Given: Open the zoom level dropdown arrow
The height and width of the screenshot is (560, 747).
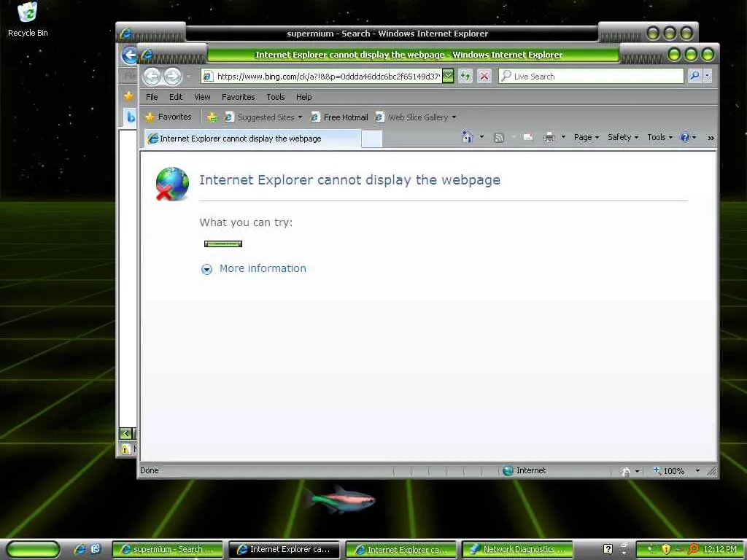Looking at the screenshot, I should coord(697,470).
